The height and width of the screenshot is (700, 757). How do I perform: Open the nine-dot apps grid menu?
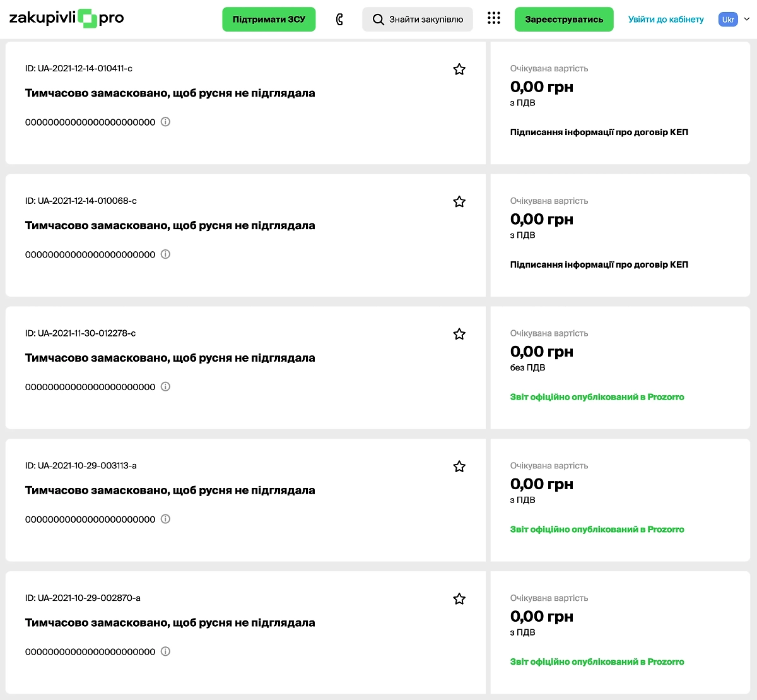point(494,19)
